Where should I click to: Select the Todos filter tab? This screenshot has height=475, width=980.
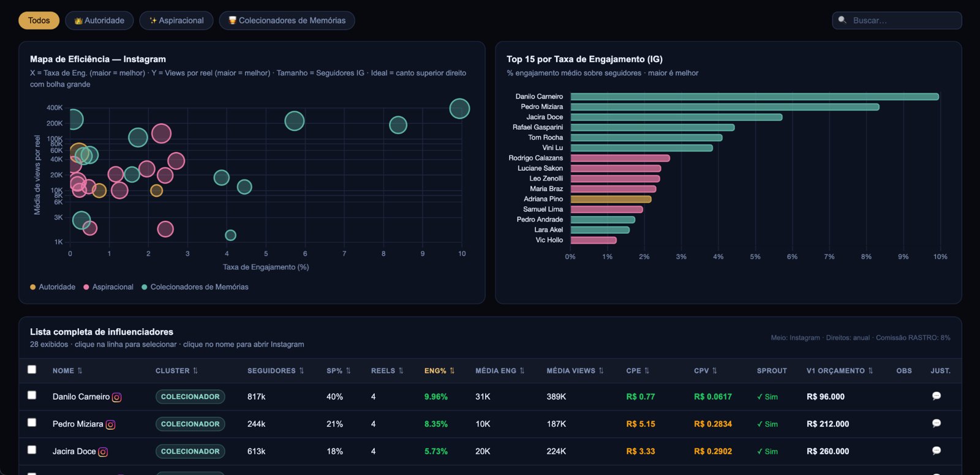(39, 20)
